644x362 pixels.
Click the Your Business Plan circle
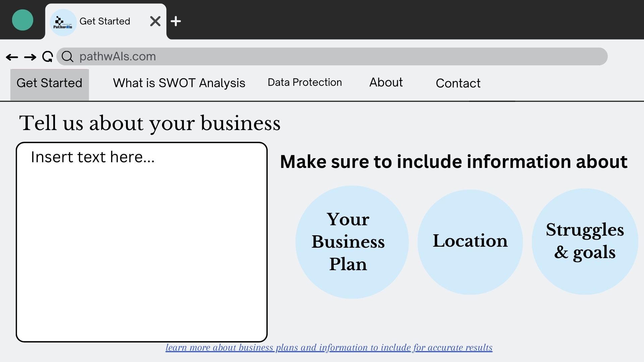tap(352, 242)
